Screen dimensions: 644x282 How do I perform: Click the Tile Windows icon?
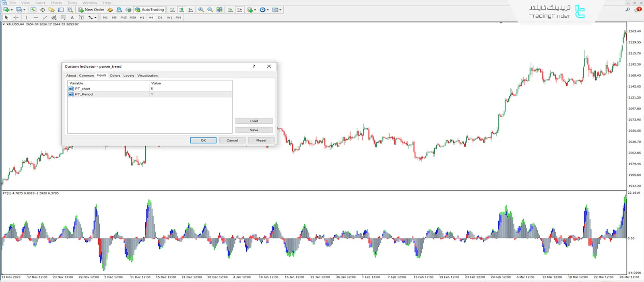click(219, 10)
